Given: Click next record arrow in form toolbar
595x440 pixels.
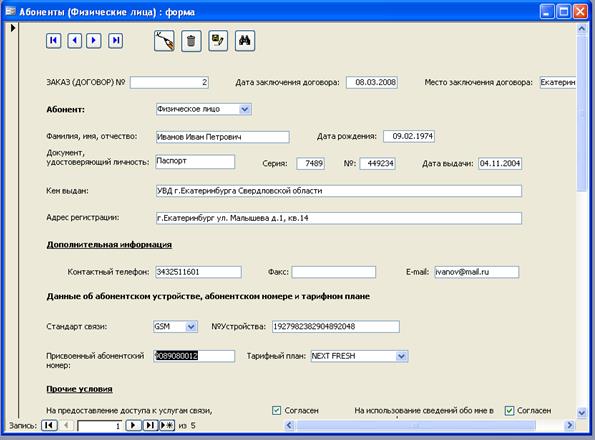Looking at the screenshot, I should (94, 41).
